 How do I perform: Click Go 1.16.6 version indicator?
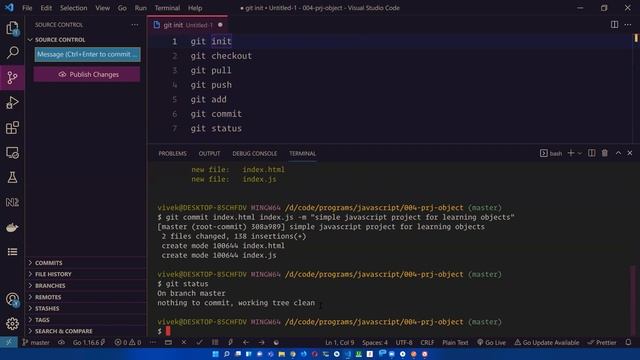[x=89, y=342]
